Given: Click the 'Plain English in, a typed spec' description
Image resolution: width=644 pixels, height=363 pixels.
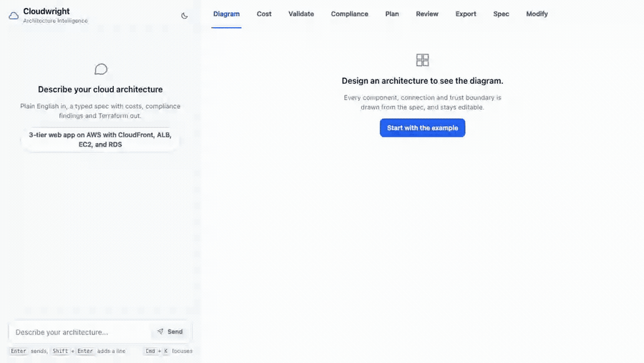Looking at the screenshot, I should pos(100,111).
